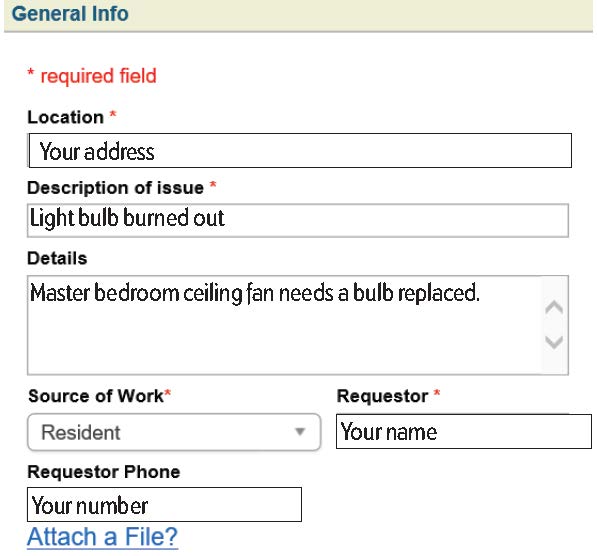Click the Details scroll up arrow
Viewport: 597px width, 556px height.
[x=554, y=307]
